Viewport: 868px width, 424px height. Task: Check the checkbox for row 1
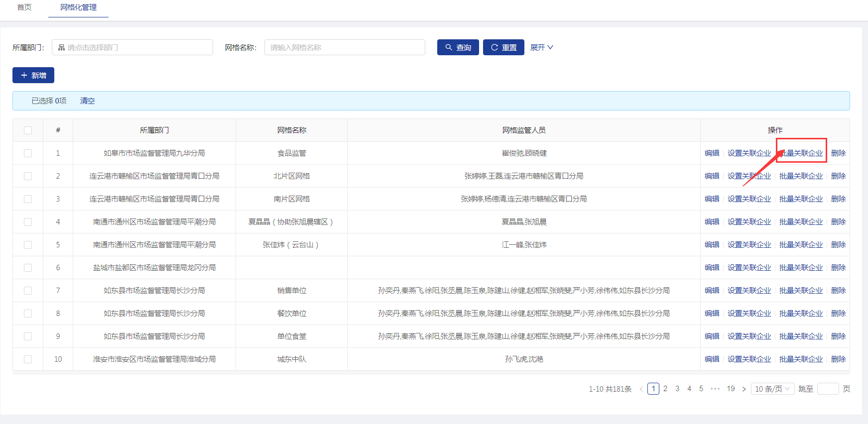pos(28,153)
